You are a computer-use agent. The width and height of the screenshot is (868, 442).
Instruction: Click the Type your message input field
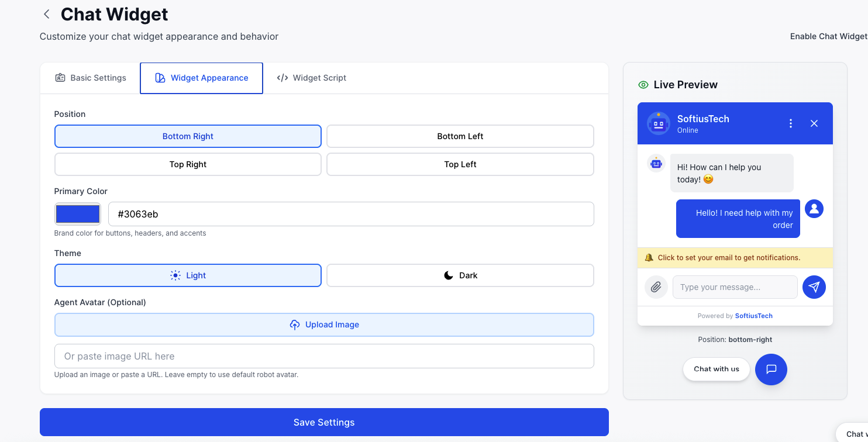(x=735, y=286)
